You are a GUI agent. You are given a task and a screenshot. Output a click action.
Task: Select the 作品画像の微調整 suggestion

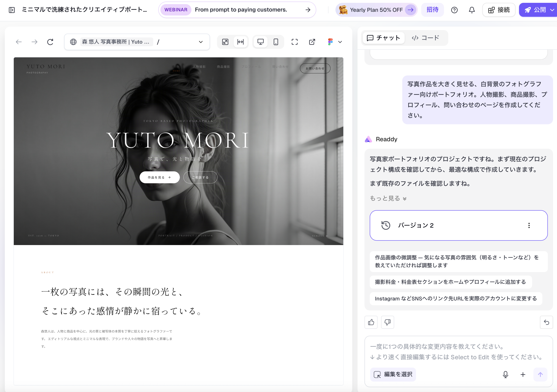[x=459, y=261]
